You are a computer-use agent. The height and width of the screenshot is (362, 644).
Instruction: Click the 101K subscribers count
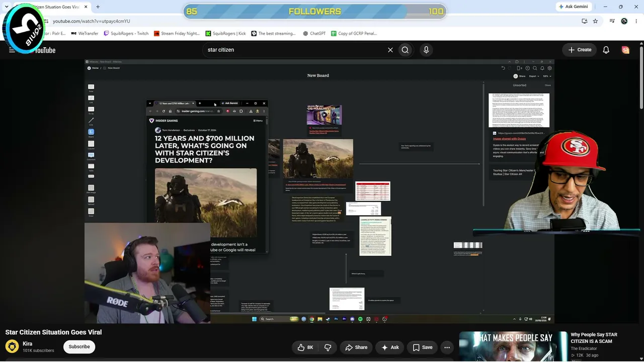pyautogui.click(x=38, y=350)
